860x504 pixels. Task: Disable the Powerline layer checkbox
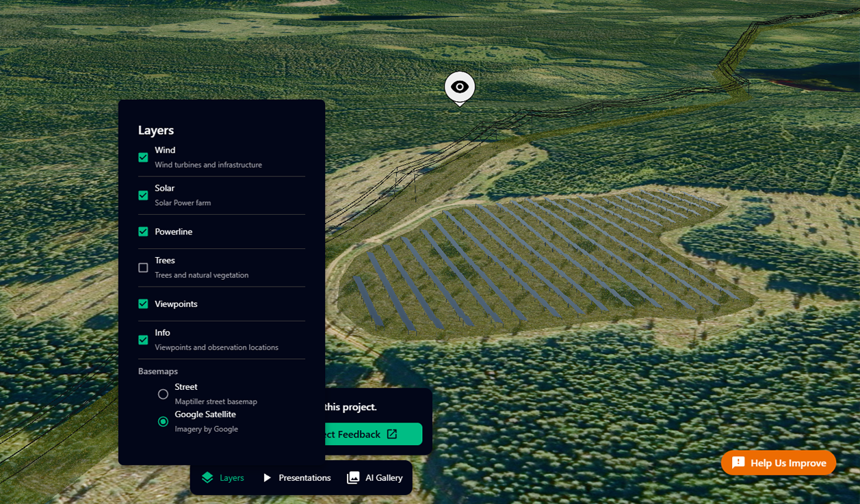(x=143, y=232)
